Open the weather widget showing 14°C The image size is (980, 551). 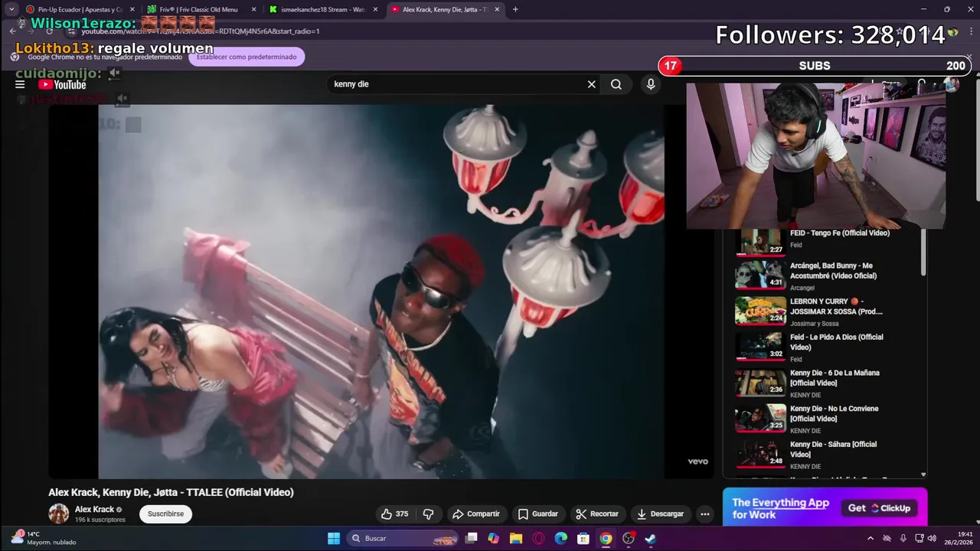coord(44,539)
